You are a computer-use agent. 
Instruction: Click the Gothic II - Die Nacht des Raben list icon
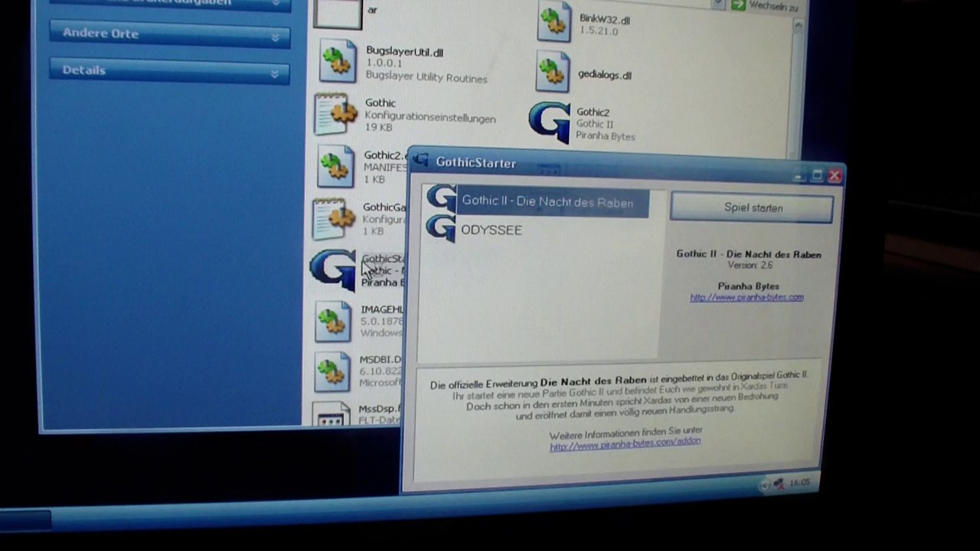tap(442, 198)
